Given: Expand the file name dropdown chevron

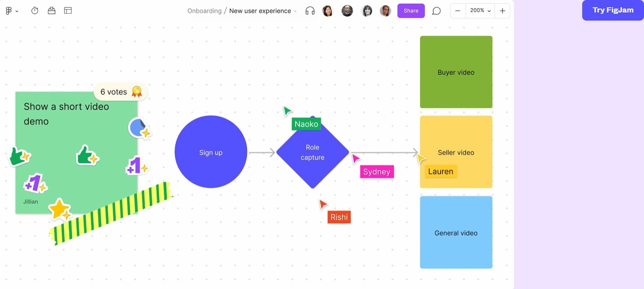Looking at the screenshot, I should pos(295,11).
